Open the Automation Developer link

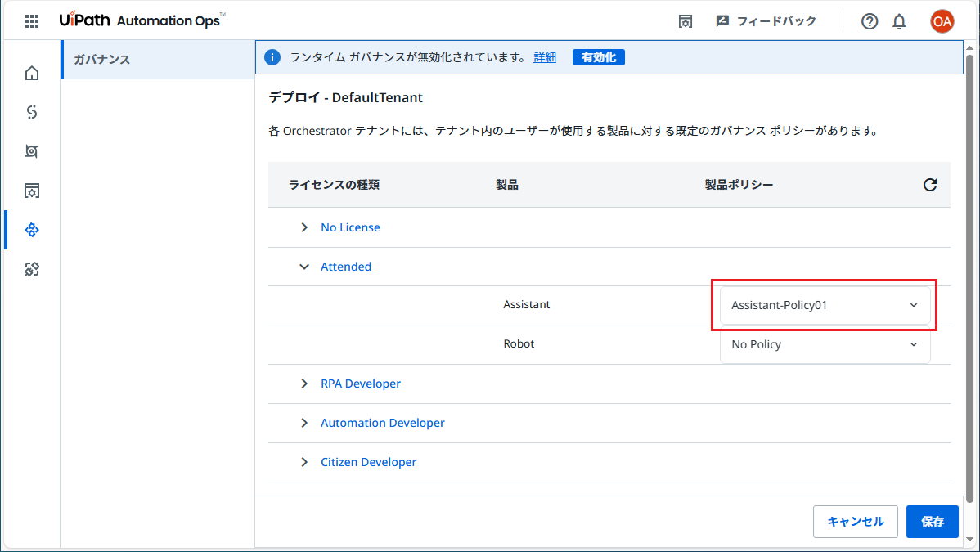(x=383, y=424)
